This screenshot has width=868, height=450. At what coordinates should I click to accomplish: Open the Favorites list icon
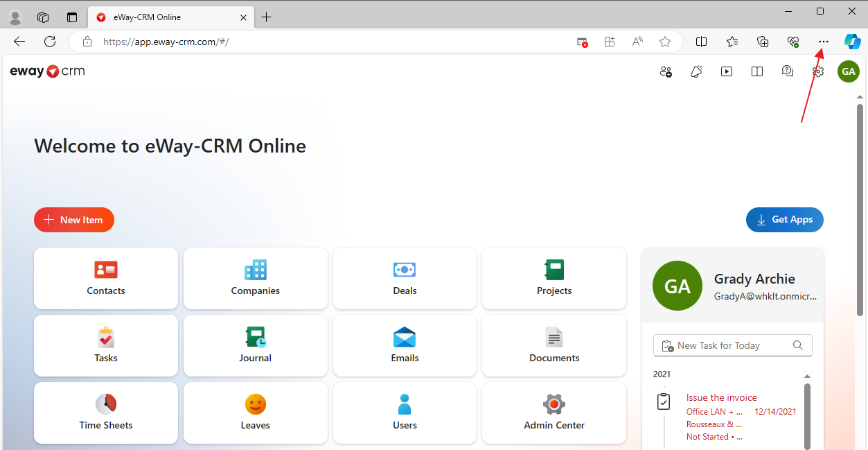coord(732,42)
